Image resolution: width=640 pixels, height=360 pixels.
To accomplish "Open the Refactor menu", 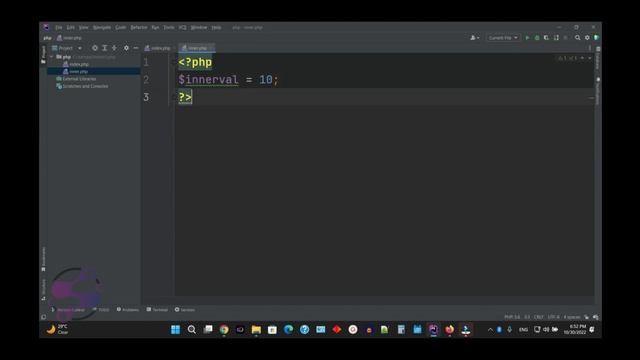I will pos(139,27).
